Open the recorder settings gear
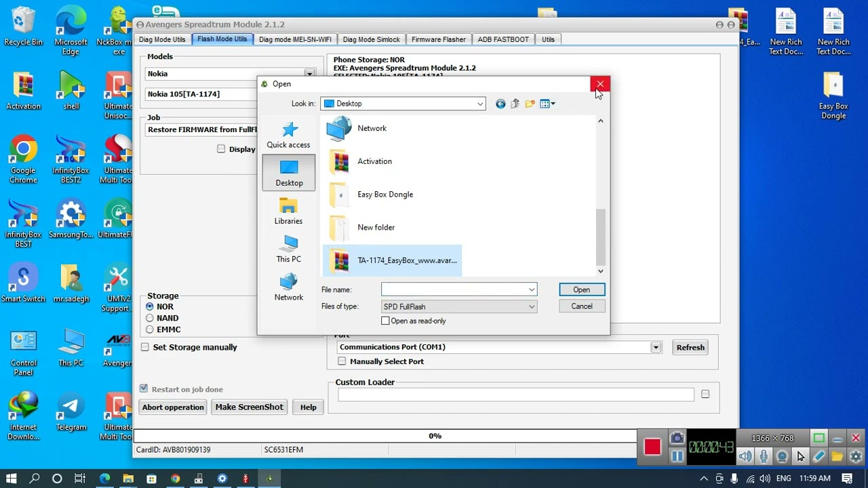This screenshot has height=488, width=868. tap(856, 457)
